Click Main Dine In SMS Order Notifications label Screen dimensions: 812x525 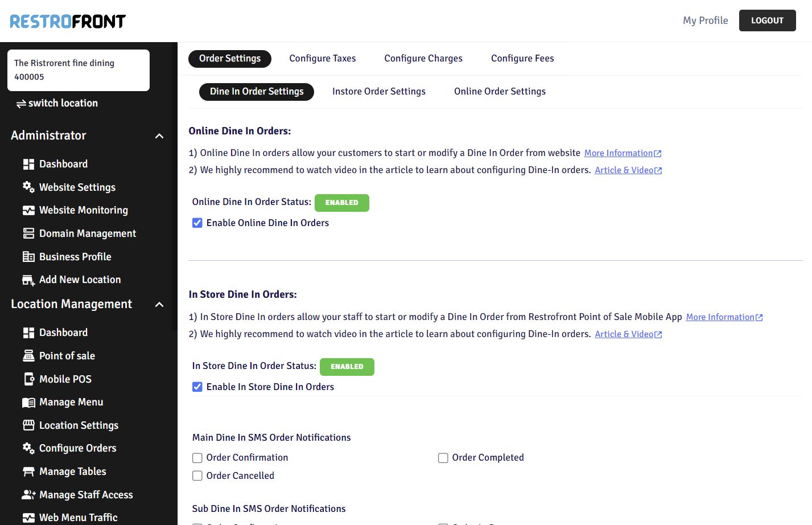pos(271,437)
